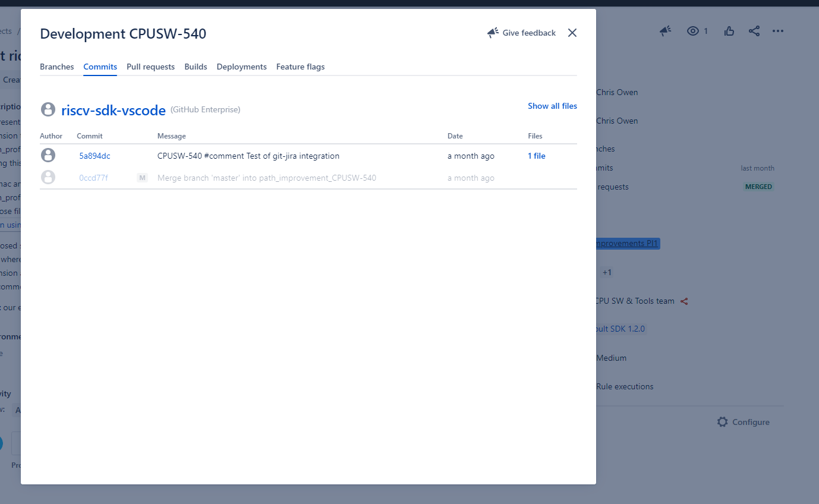The image size is (819, 504).
Task: Click the Medium priority value
Action: [612, 358]
